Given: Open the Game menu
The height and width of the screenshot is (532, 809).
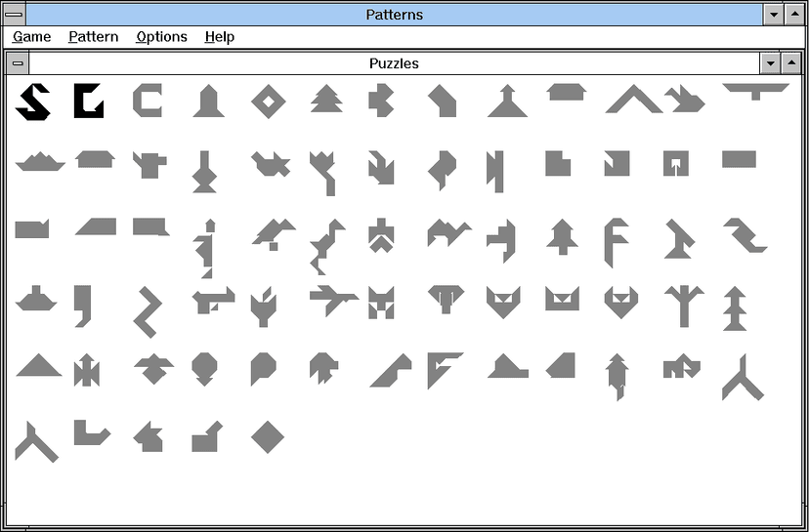Looking at the screenshot, I should [32, 37].
